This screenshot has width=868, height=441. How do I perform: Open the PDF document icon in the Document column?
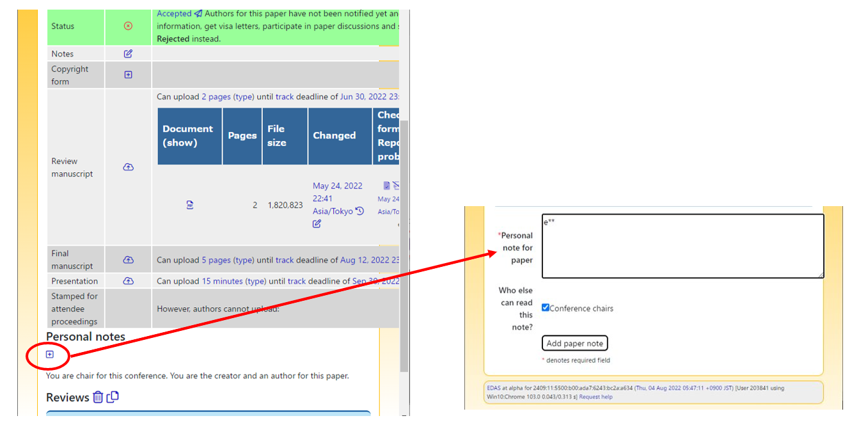click(190, 205)
